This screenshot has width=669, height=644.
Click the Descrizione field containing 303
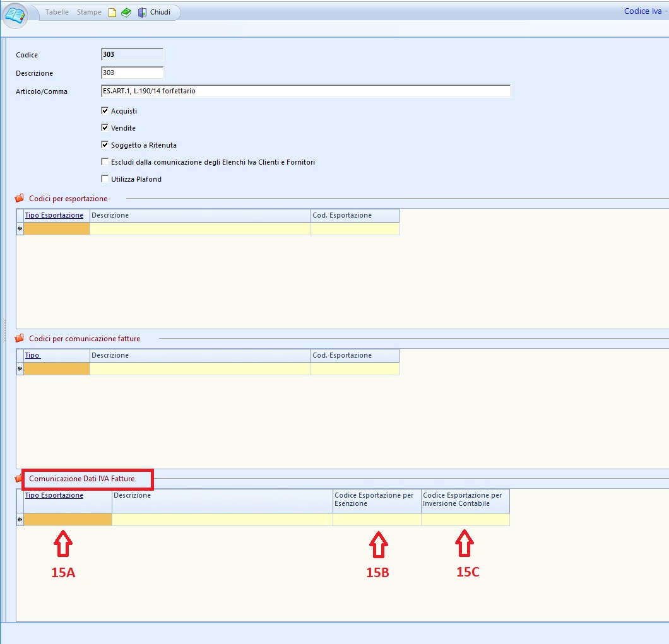pyautogui.click(x=132, y=73)
